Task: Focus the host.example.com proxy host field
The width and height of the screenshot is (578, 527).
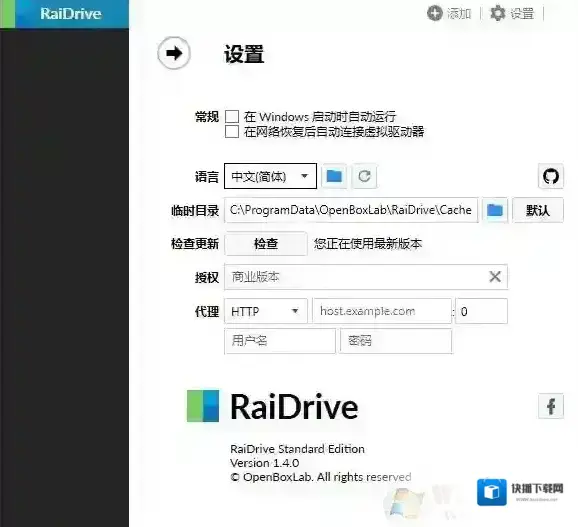Action: pyautogui.click(x=382, y=311)
